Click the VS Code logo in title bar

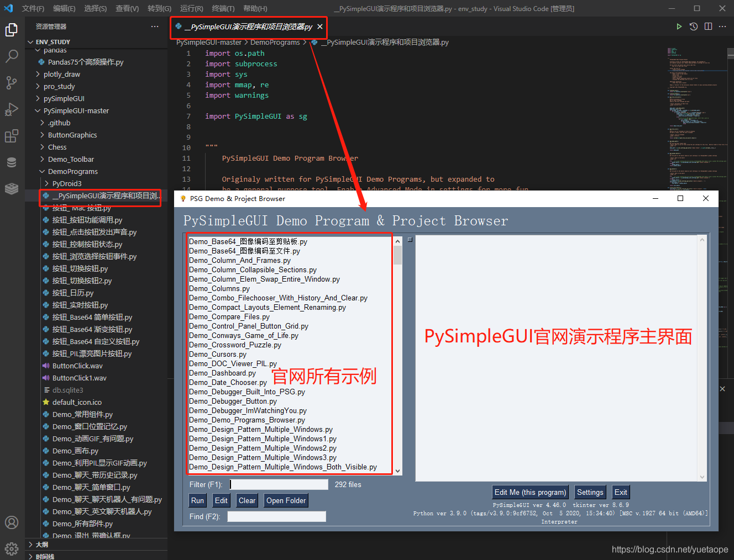(x=8, y=8)
